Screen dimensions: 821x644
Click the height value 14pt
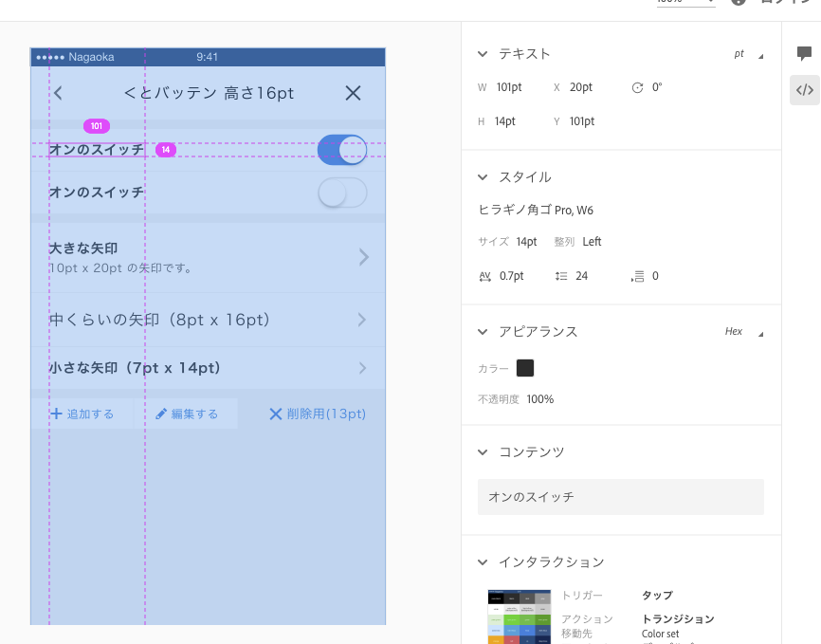click(x=504, y=121)
